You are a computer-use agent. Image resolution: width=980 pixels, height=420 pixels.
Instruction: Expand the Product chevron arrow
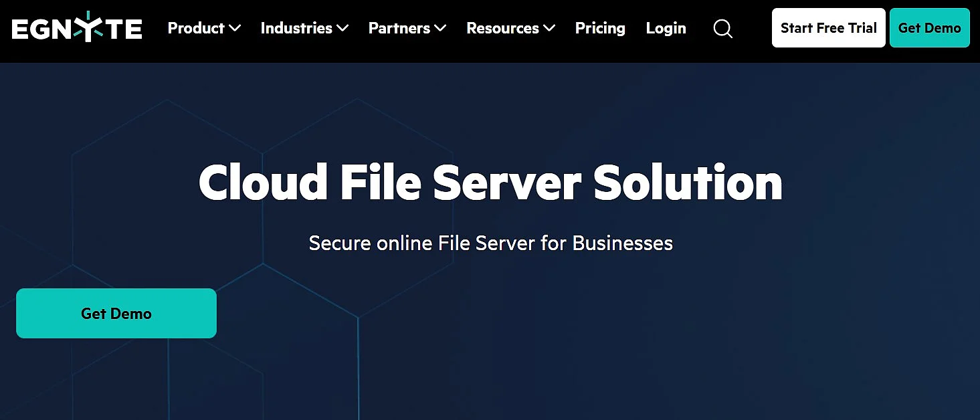[x=234, y=29]
